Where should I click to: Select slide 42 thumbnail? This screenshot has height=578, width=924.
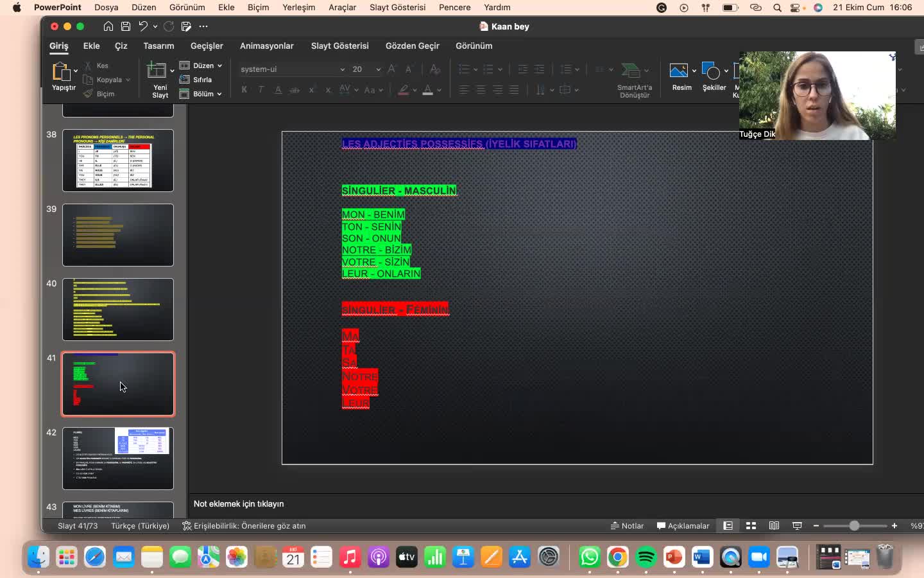click(118, 459)
